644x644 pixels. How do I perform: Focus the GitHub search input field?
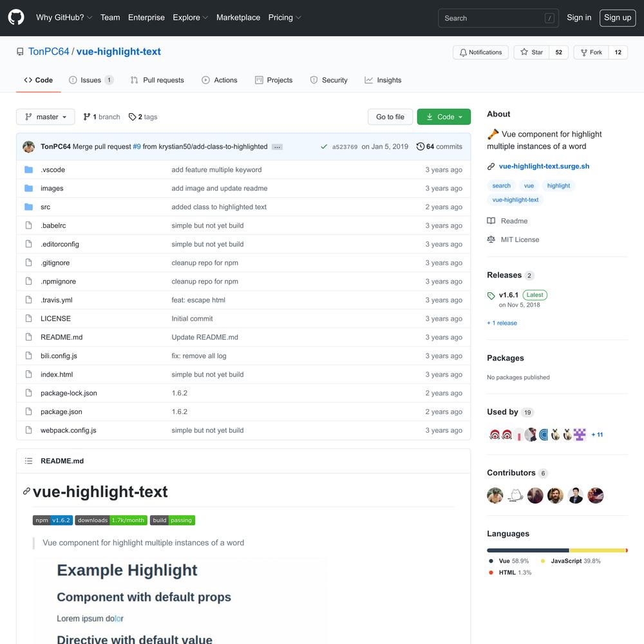tap(498, 18)
